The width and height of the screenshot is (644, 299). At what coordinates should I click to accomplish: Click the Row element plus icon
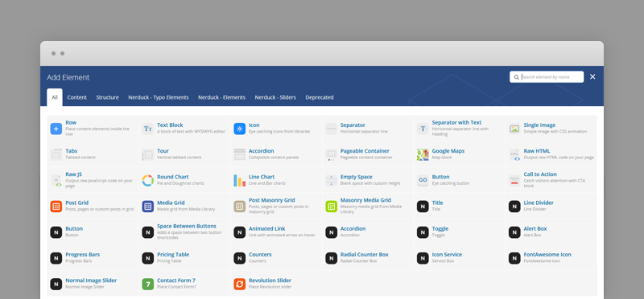tap(56, 129)
